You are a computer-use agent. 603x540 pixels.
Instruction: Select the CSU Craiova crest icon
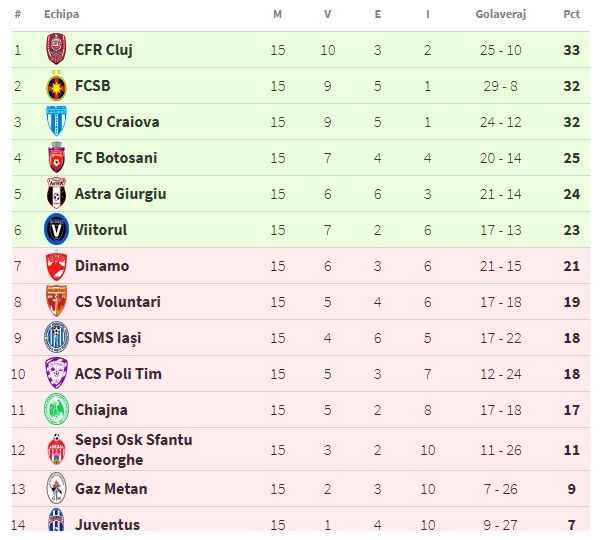pos(56,122)
